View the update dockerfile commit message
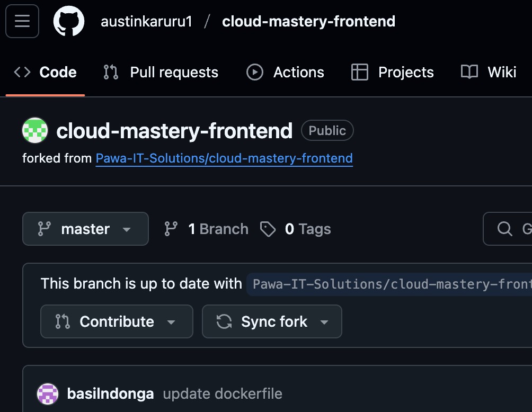 pos(222,394)
